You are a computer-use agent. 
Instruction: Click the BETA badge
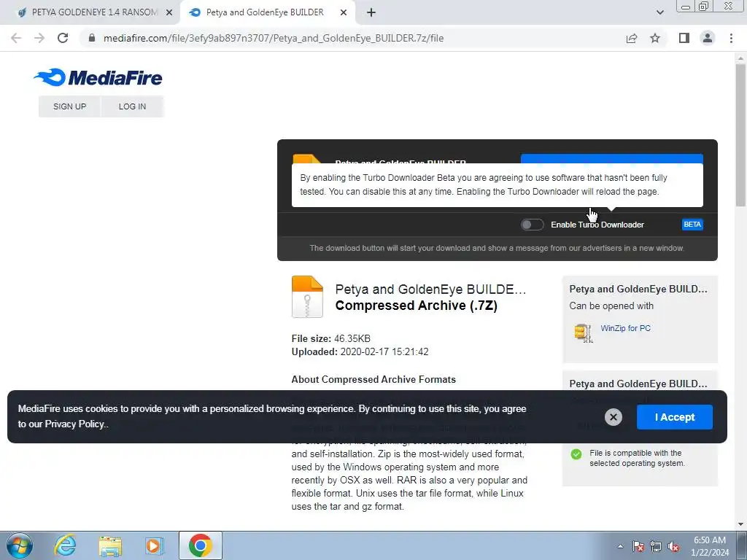click(x=692, y=225)
